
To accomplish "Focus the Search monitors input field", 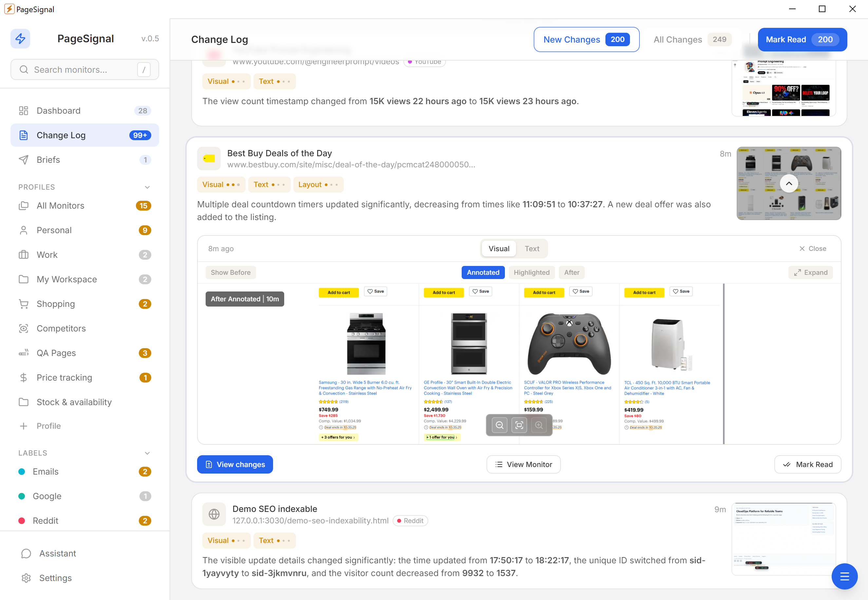I will (x=85, y=69).
